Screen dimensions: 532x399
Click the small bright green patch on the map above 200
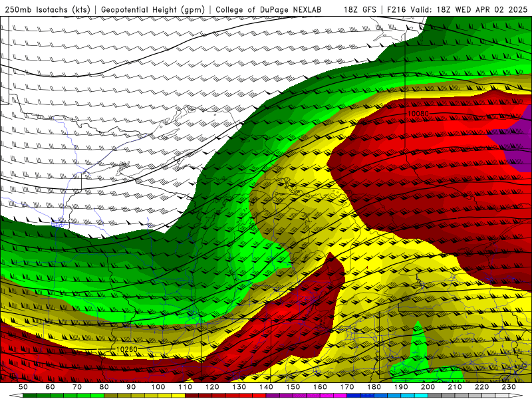coord(419,356)
